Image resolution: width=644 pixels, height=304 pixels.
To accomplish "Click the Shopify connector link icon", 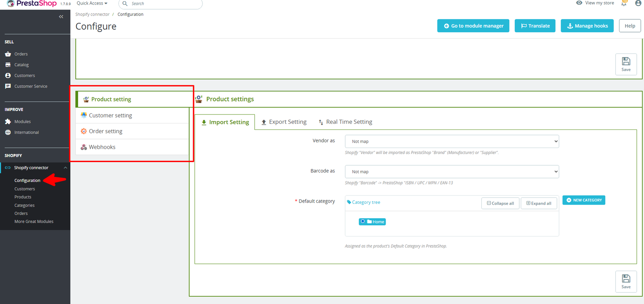I will tap(8, 168).
